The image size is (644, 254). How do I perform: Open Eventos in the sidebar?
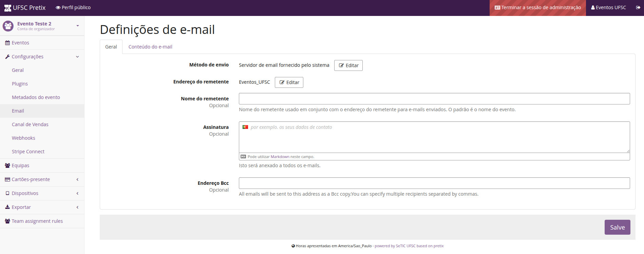[x=42, y=43]
